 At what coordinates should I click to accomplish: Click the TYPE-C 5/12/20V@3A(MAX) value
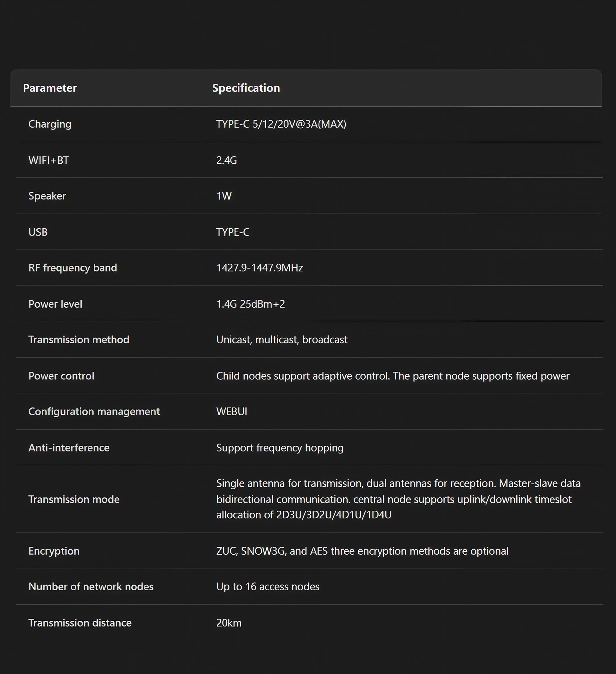(281, 124)
